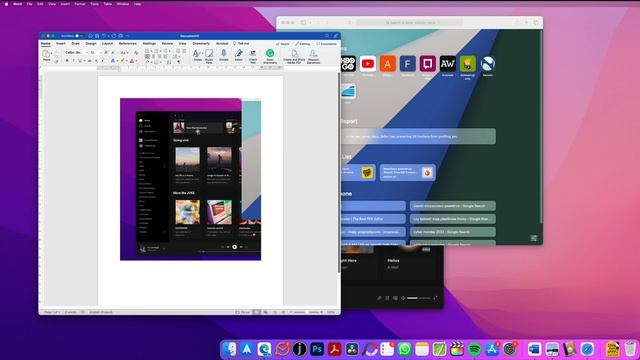Open Adobe Acrobat from the Dock
Screen dimensions: 640x360
(x=335, y=349)
